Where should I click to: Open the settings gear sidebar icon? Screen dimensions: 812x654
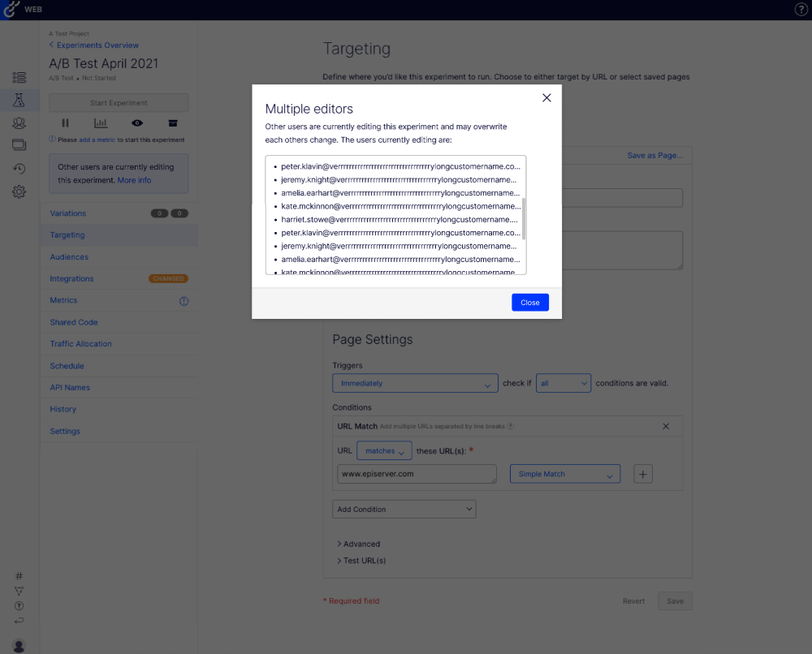tap(19, 191)
